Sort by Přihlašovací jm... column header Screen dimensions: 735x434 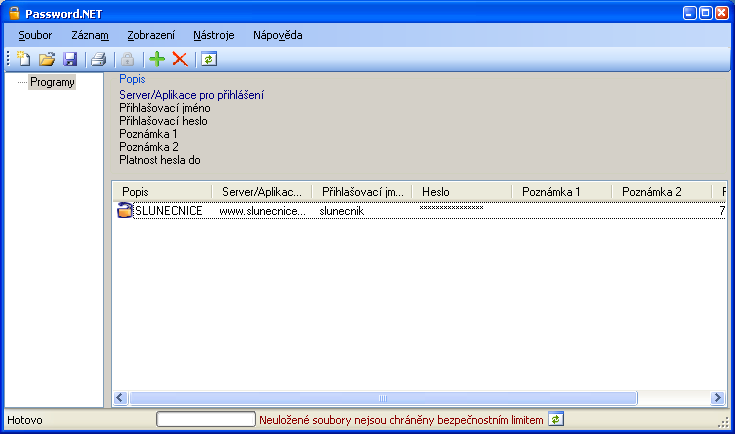[x=362, y=192]
